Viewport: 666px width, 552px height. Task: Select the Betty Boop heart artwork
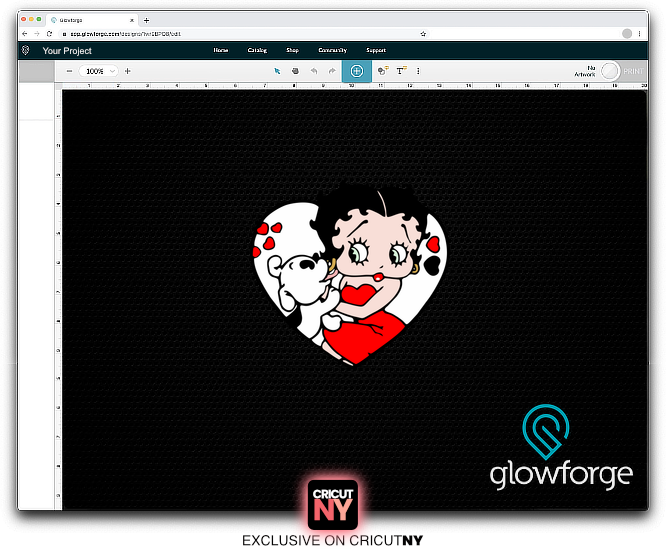pos(350,274)
